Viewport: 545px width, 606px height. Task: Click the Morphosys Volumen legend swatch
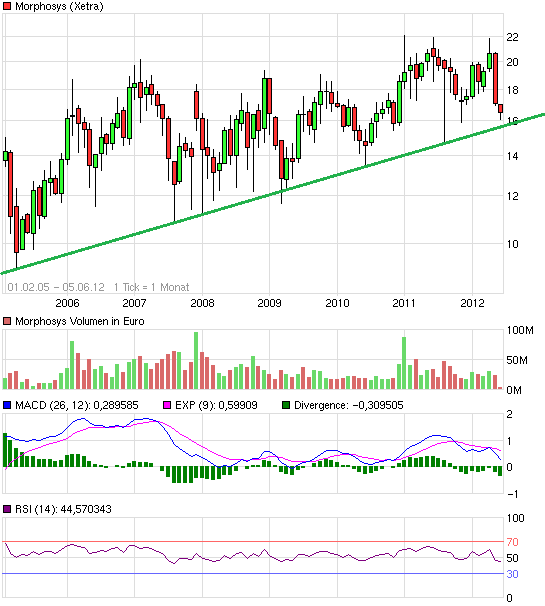pos(7,321)
